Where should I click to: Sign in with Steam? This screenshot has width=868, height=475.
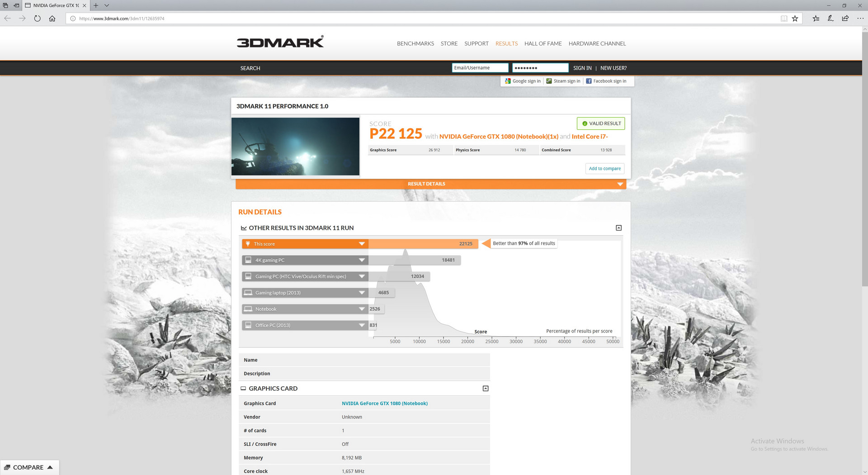(x=563, y=81)
